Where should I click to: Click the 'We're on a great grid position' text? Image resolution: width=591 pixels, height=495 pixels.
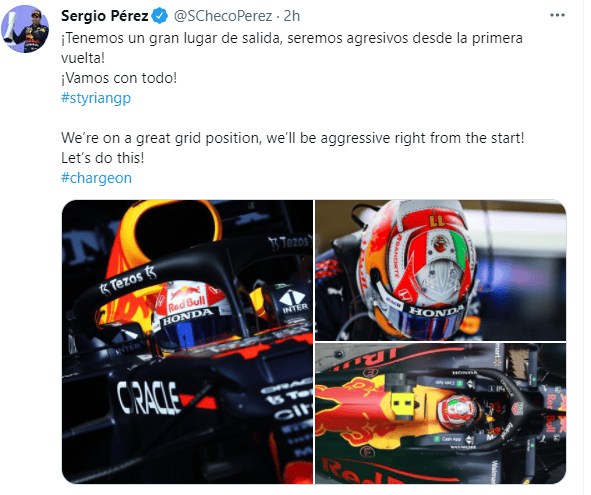[292, 138]
